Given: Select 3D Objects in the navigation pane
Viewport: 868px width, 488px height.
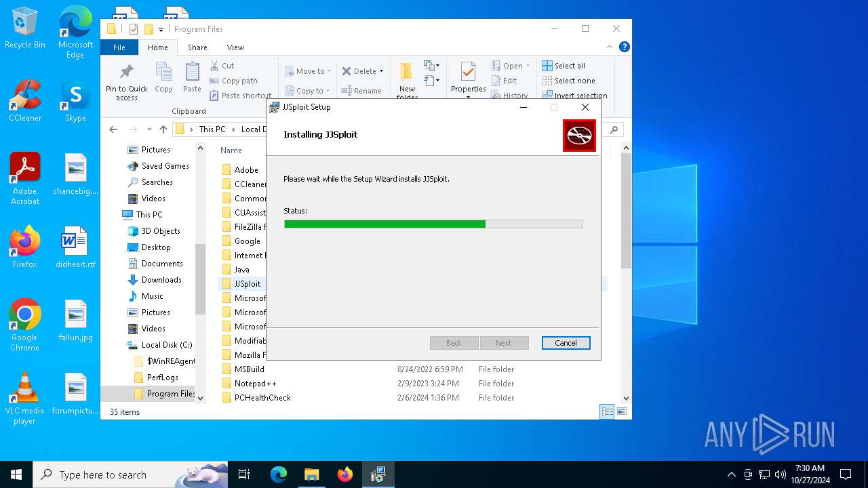Looking at the screenshot, I should coord(161,231).
